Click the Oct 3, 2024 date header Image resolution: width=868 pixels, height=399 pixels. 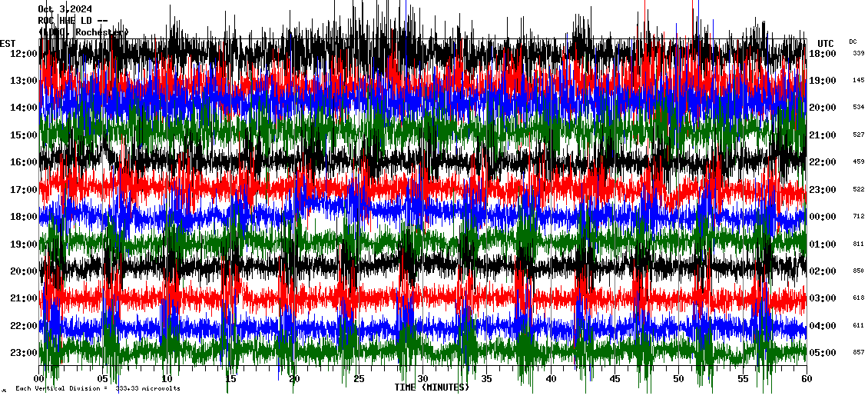tap(65, 9)
